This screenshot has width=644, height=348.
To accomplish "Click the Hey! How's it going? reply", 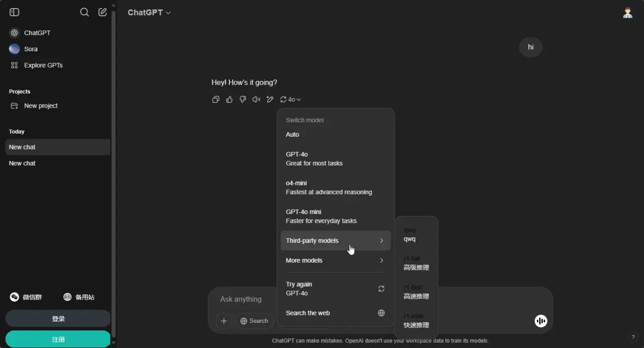I will pos(245,82).
